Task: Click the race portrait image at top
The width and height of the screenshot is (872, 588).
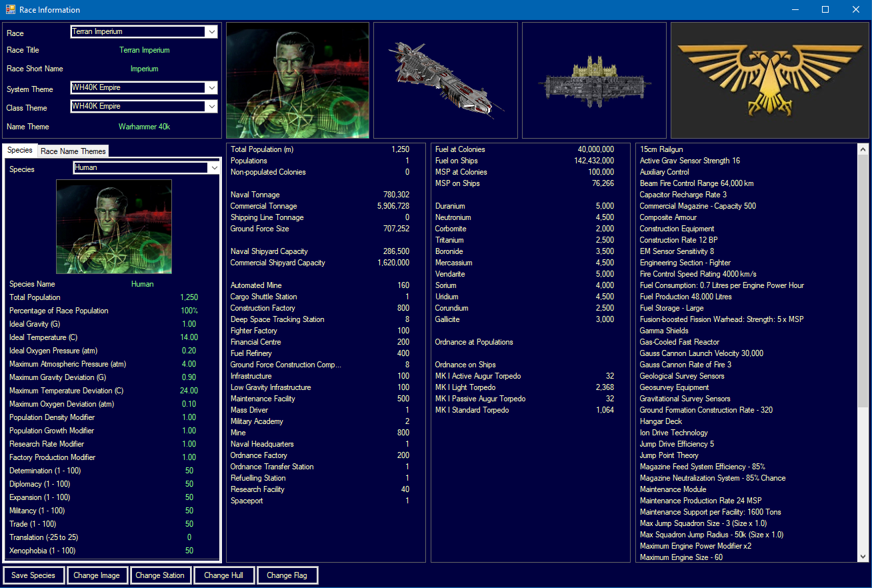Action: tap(297, 80)
